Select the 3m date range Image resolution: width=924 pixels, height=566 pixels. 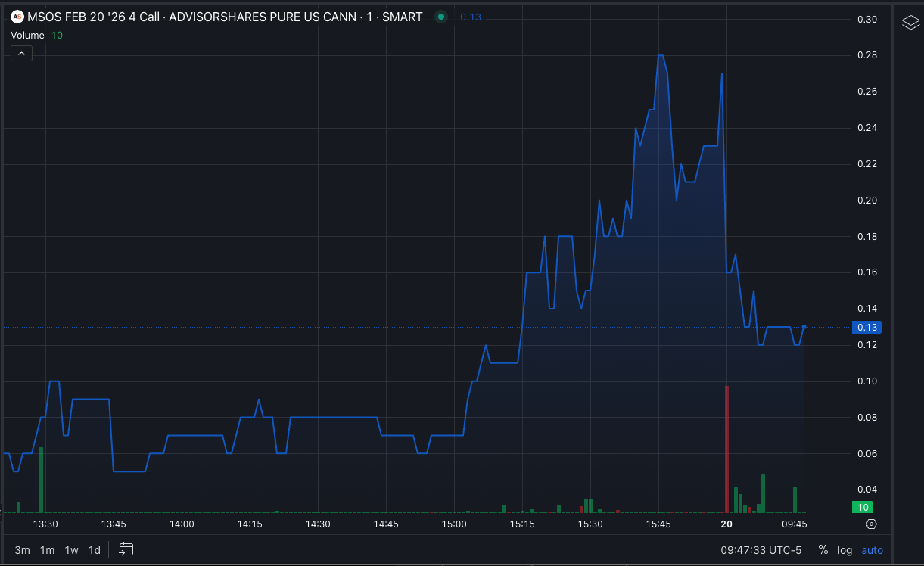(x=22, y=550)
